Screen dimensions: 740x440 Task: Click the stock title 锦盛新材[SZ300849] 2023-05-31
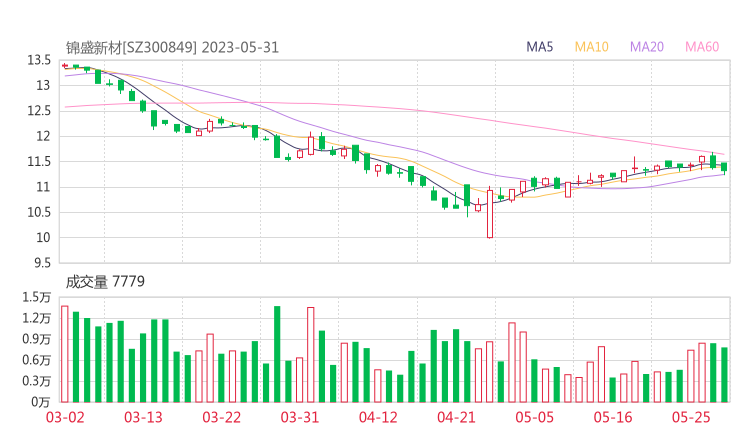coord(172,48)
